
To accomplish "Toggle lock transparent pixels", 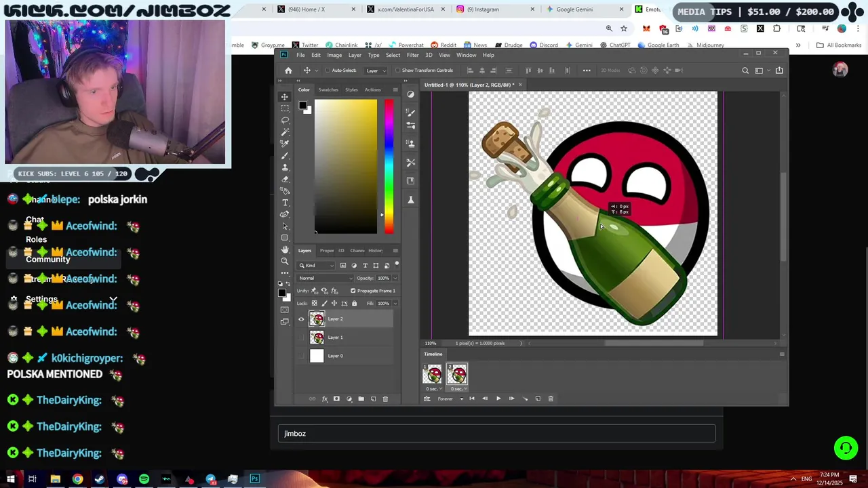I will [x=314, y=303].
